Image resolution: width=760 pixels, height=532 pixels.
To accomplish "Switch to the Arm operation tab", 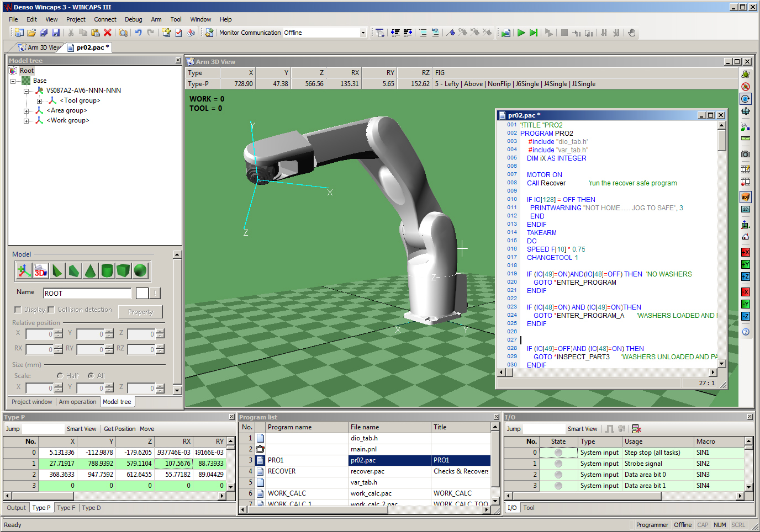I will (x=77, y=402).
